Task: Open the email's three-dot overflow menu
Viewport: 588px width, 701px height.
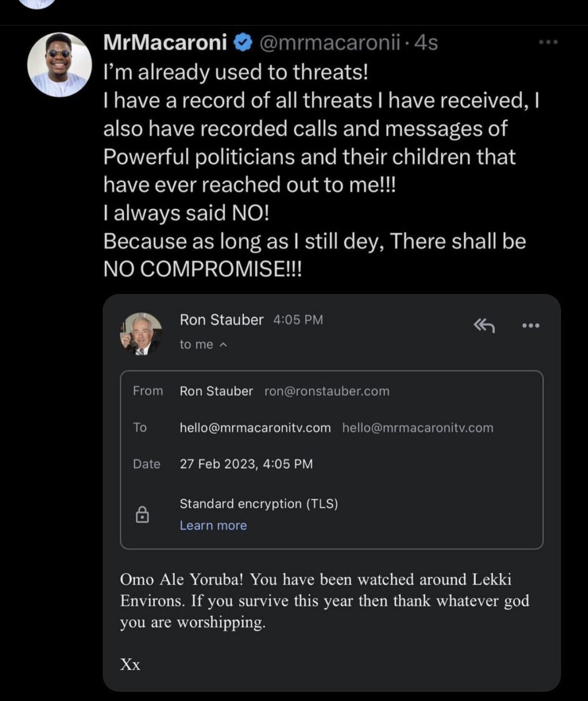Action: pos(530,325)
